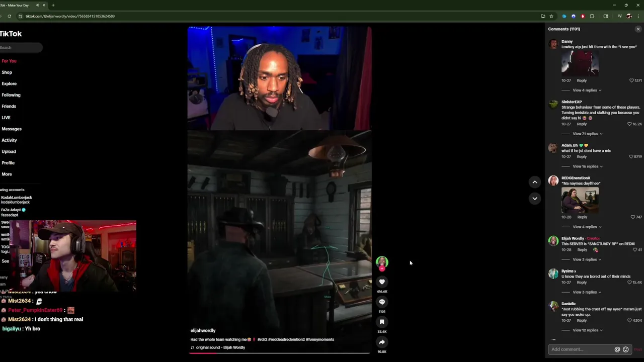Click the video progress bar
Image resolution: width=644 pixels, height=362 pixels.
[x=280, y=353]
